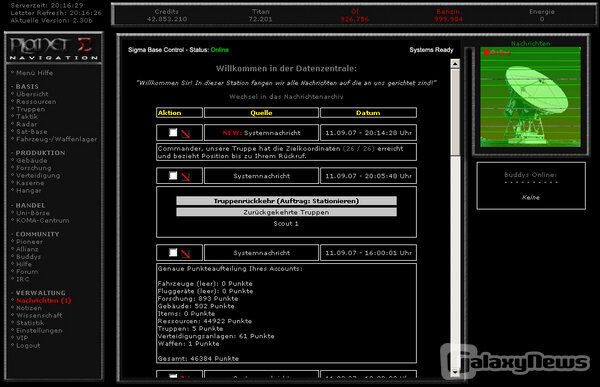Image resolution: width=600 pixels, height=387 pixels.
Task: Click the coordinates (26 / 26) in message
Action: (x=359, y=149)
